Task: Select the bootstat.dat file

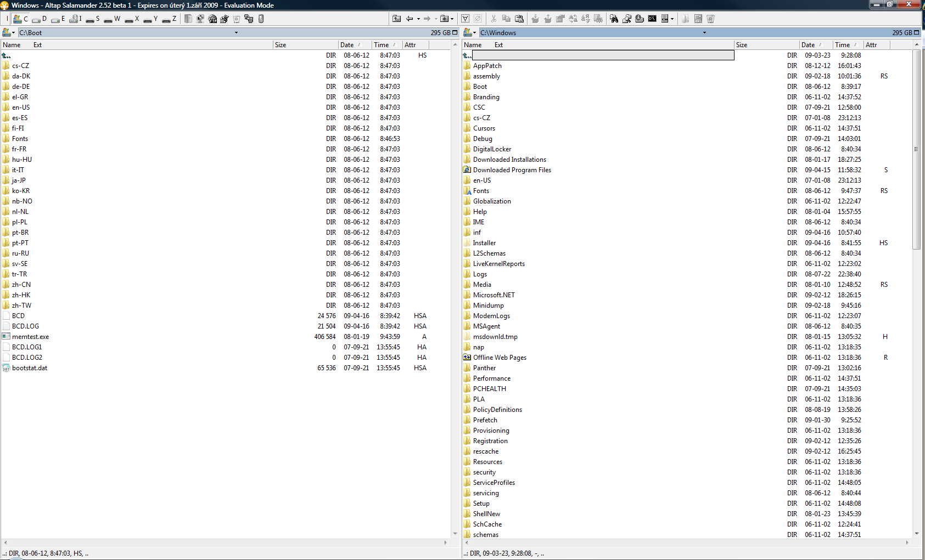Action: [x=30, y=368]
